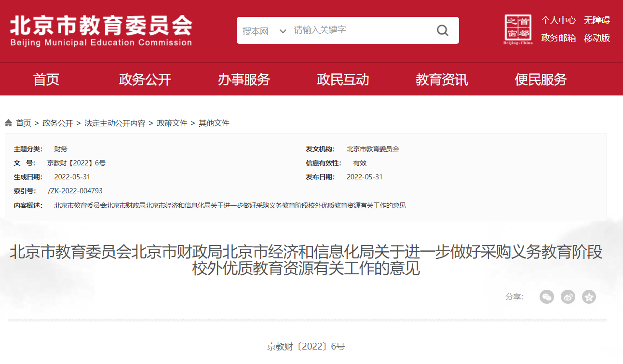This screenshot has width=623, height=364.
Task: Click 首页 in the breadcrumb trail
Action: tap(23, 123)
